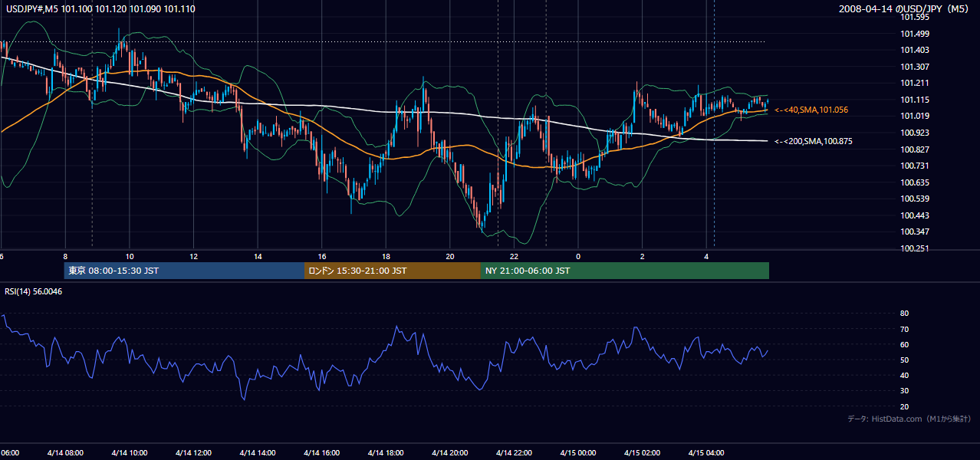Click RSI scale value 60
This screenshot has width=980, height=460.
click(x=904, y=345)
